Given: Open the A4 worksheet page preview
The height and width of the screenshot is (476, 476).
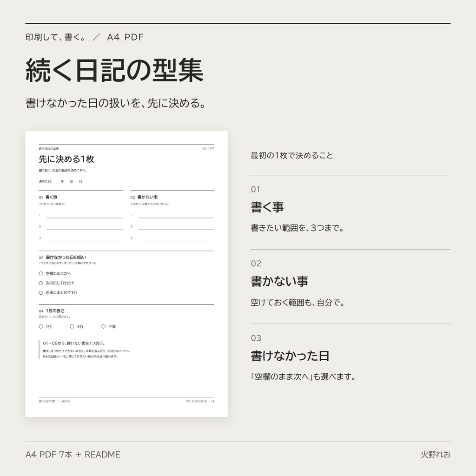Looking at the screenshot, I should pos(126,274).
